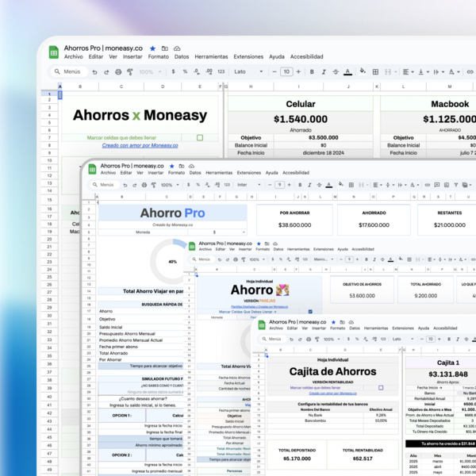
Task: Uncheck 'Marcar Celdas Que Debes Llenar' in Ahorro Parejas window
Action: [310, 312]
